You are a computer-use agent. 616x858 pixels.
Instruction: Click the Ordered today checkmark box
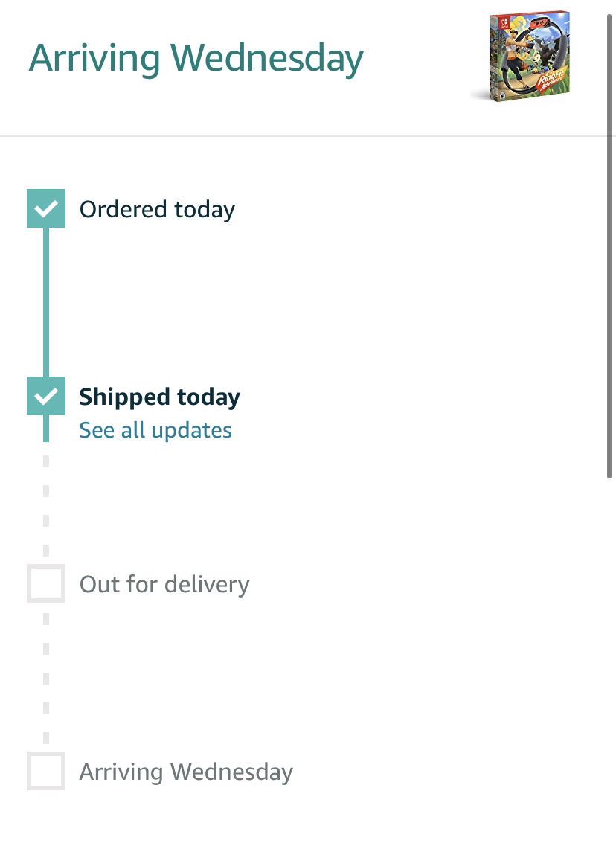click(46, 208)
